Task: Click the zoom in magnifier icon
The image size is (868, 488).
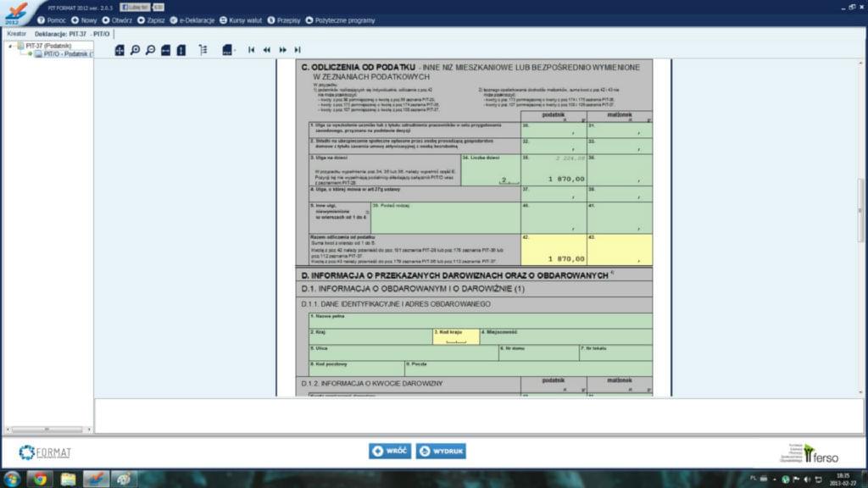Action: click(135, 50)
